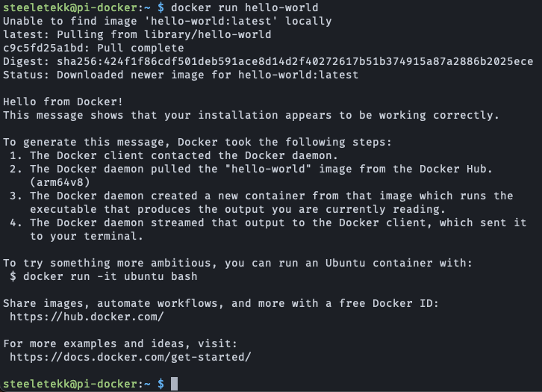Click the blue dollar sign on bottom prompt
542x392 pixels.
coord(161,384)
